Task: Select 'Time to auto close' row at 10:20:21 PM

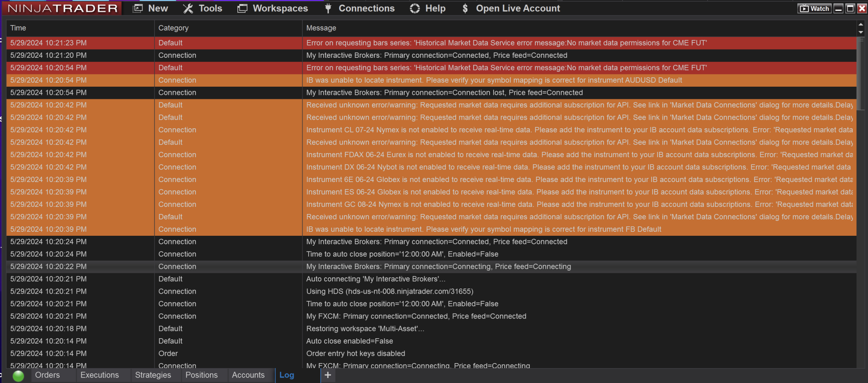Action: [431, 304]
